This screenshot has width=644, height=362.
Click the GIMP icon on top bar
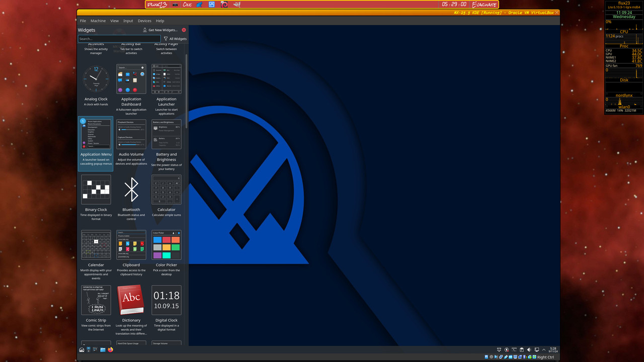pyautogui.click(x=237, y=5)
